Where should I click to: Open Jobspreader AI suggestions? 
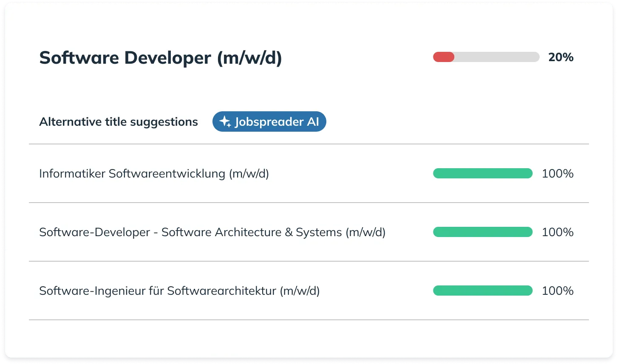(269, 121)
